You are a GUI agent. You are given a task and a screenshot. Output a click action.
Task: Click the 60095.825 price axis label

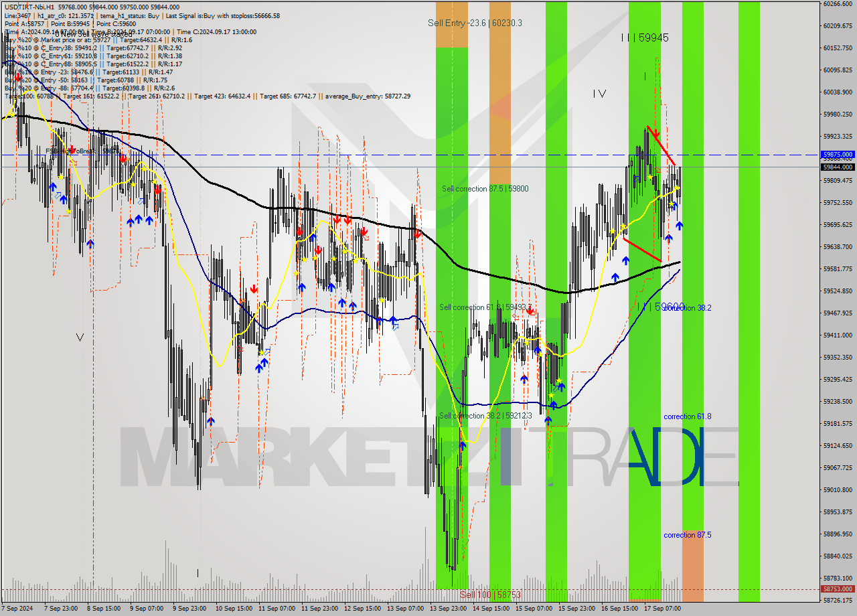pos(838,70)
